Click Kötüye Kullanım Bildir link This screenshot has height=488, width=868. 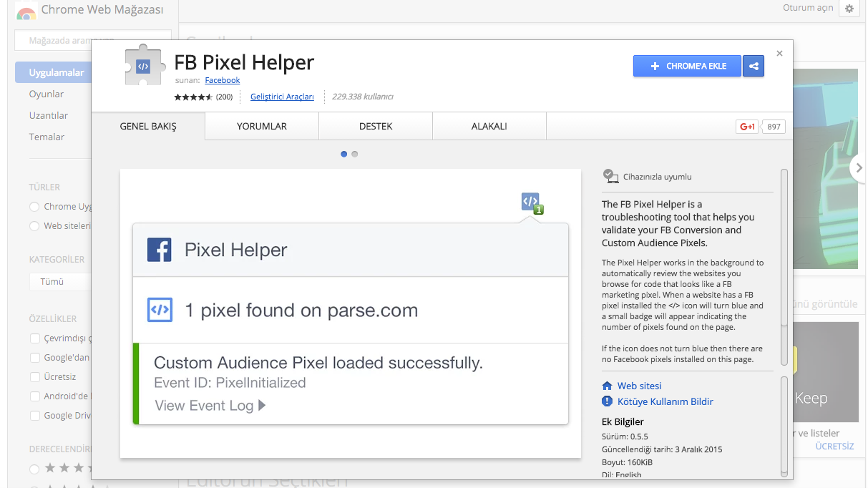click(665, 401)
